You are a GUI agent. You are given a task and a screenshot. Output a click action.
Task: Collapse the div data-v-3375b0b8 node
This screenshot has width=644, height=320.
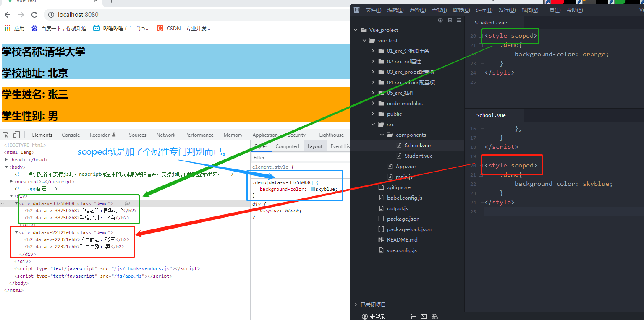[x=16, y=203]
